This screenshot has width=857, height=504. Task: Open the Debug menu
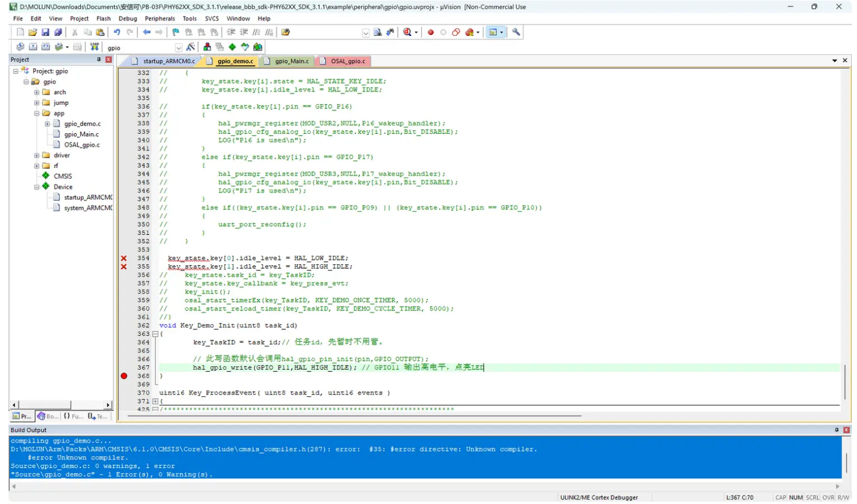click(128, 19)
